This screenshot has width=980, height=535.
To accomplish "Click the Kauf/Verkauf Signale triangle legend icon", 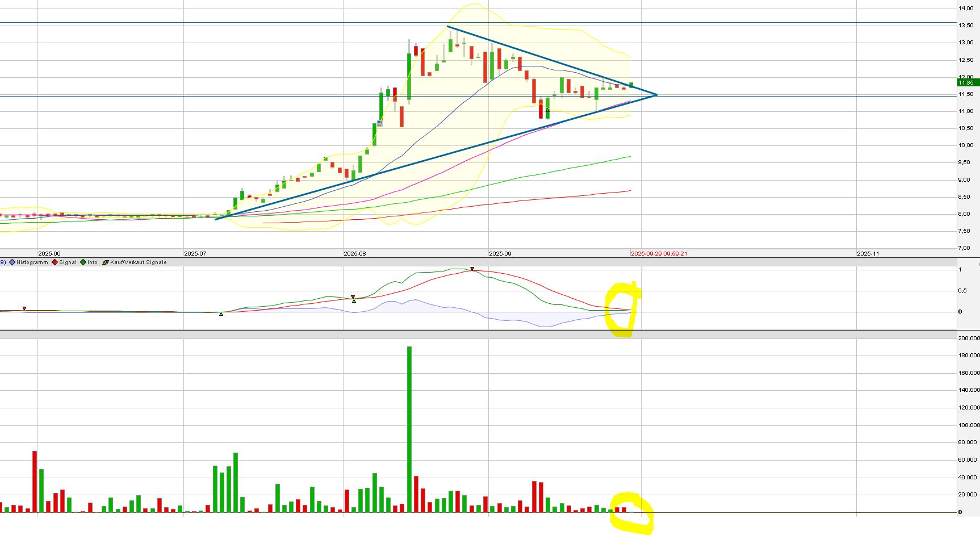I will tap(106, 262).
